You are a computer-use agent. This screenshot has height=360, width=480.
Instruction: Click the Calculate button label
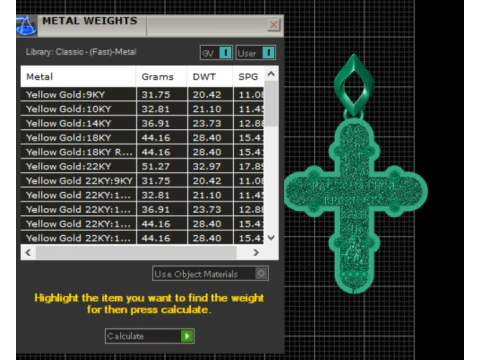[125, 336]
